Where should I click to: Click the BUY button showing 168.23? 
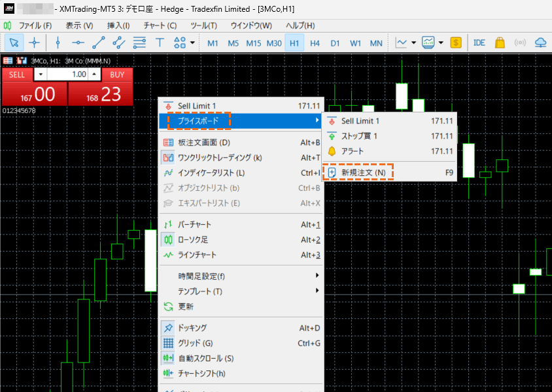pyautogui.click(x=100, y=93)
